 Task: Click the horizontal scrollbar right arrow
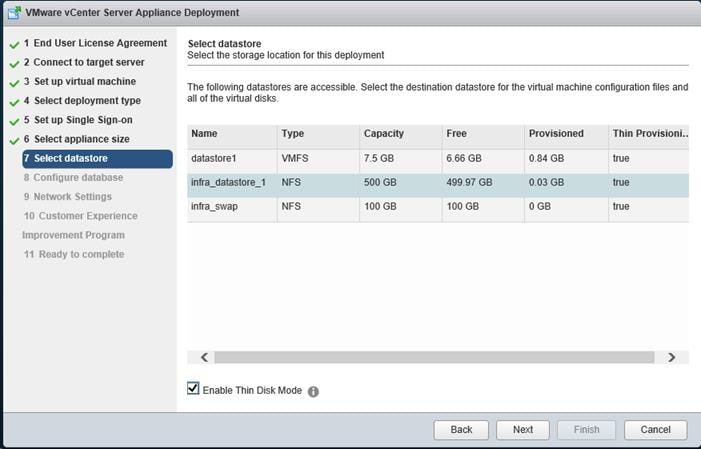click(671, 357)
